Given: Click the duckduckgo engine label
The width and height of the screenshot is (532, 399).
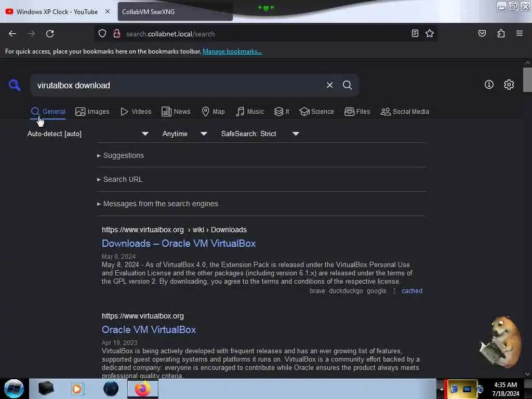Looking at the screenshot, I should tap(346, 291).
